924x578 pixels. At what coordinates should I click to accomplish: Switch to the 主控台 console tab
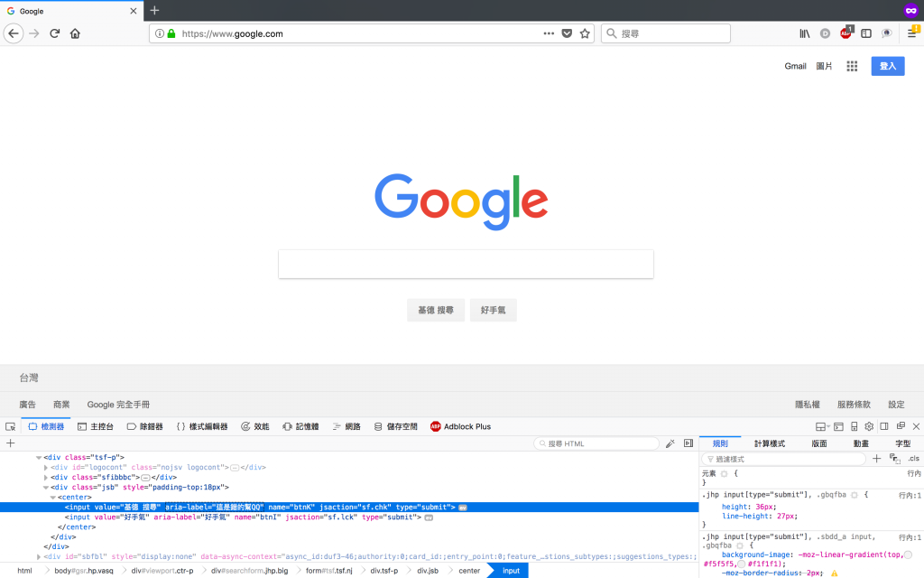pyautogui.click(x=96, y=426)
